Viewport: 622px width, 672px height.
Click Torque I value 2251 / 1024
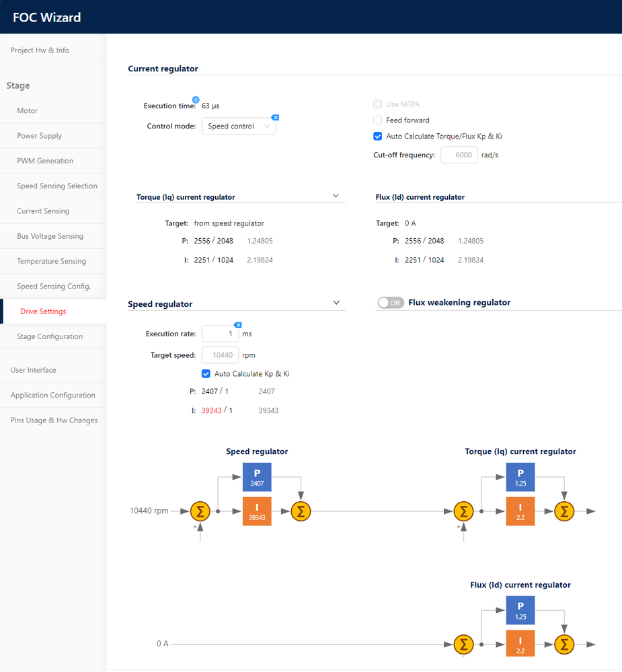click(x=213, y=260)
